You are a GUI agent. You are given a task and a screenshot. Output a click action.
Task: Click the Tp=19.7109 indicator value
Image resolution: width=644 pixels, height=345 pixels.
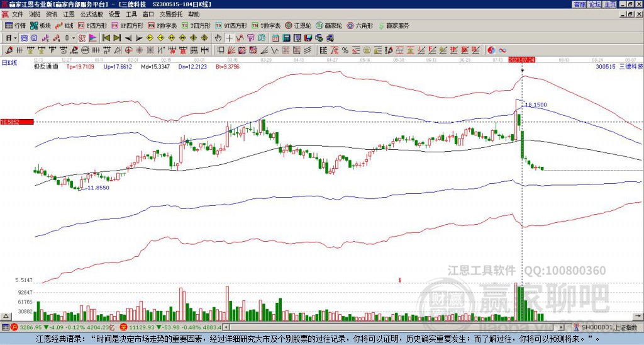(80, 66)
